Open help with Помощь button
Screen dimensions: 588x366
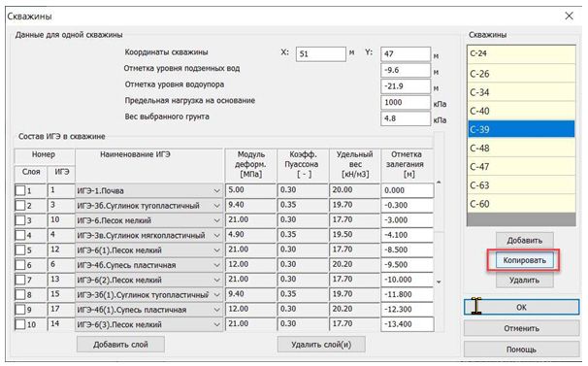click(521, 349)
